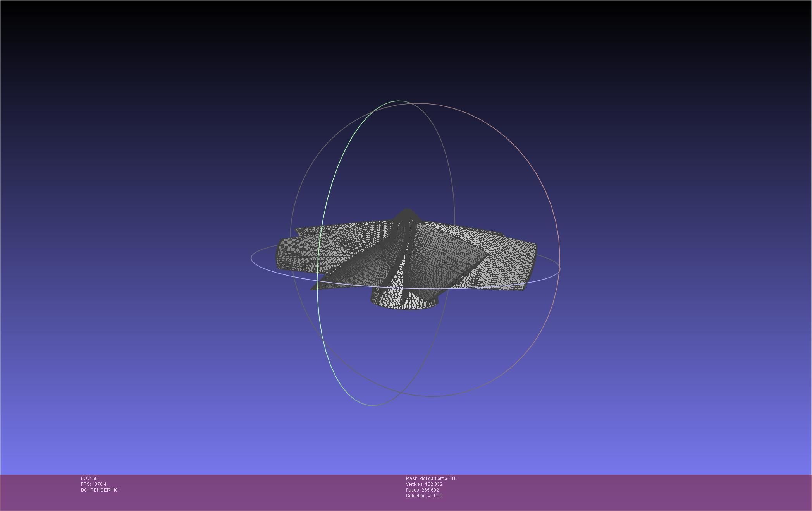
Task: Click the FOV: 60 status text
Action: tap(89, 478)
